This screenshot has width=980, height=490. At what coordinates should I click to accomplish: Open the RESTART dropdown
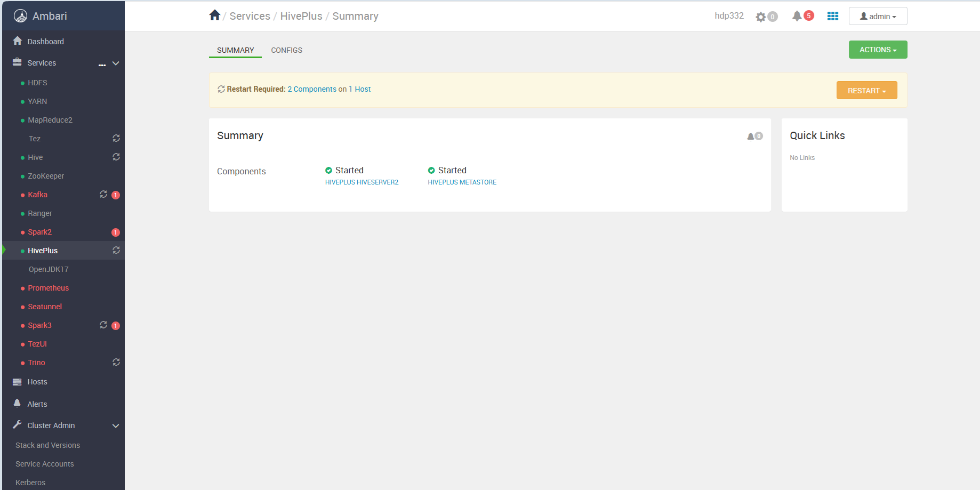pos(866,91)
